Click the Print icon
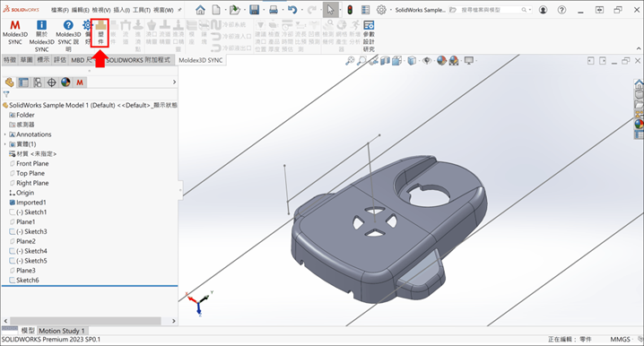The height and width of the screenshot is (346, 644). pyautogui.click(x=274, y=10)
